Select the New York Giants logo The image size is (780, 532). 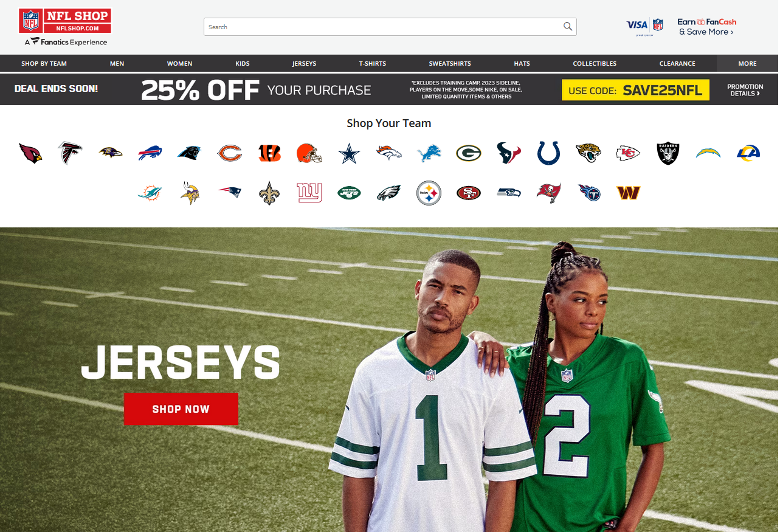click(x=309, y=193)
